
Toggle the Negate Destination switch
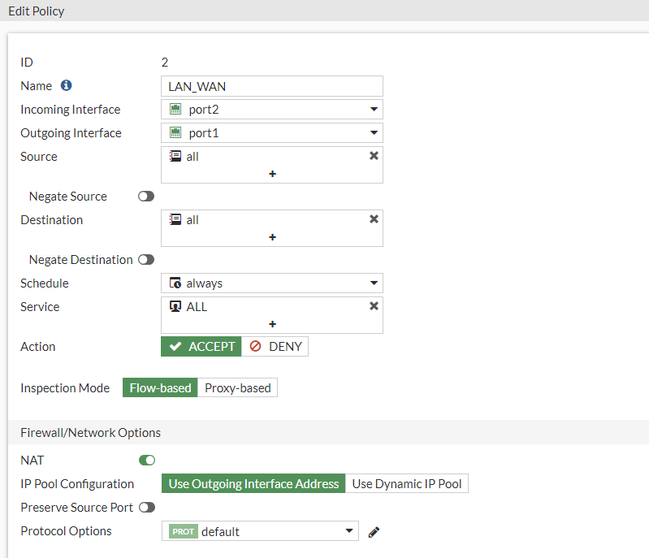146,260
